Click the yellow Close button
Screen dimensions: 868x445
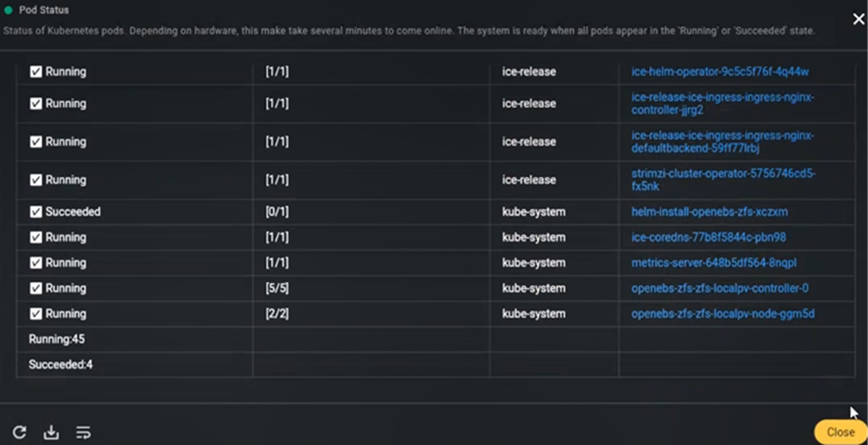pos(840,432)
